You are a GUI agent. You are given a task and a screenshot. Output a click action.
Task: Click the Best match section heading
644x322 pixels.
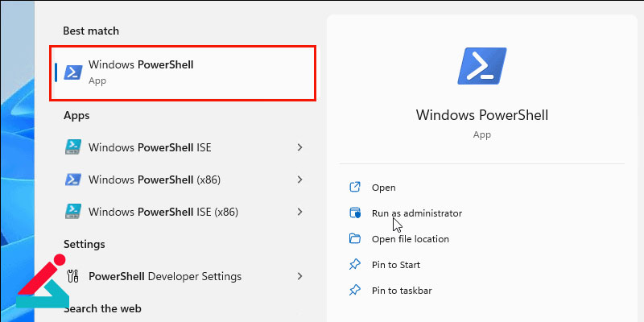pos(91,31)
